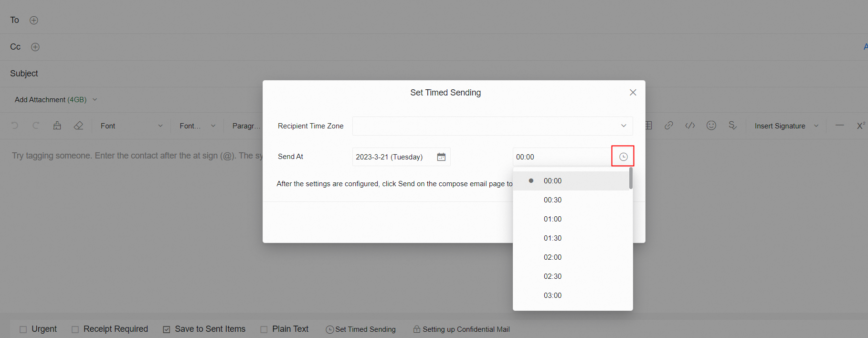Viewport: 868px width, 338px height.
Task: Click the time list scrollbar
Action: click(x=631, y=178)
